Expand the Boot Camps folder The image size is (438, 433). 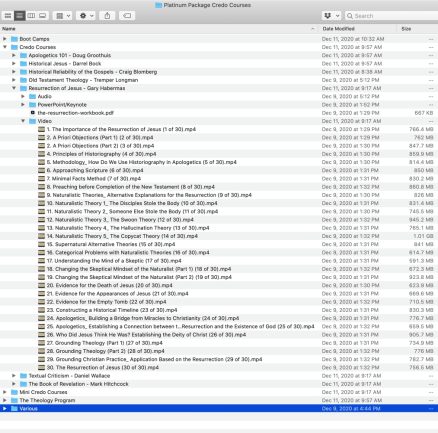[x=5, y=39]
